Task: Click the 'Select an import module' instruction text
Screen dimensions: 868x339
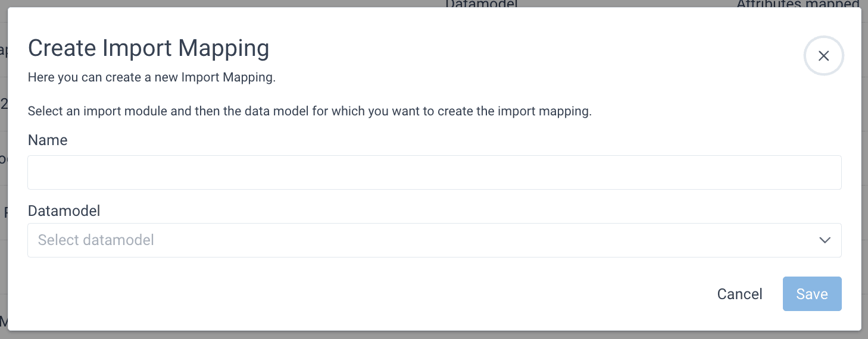Action: click(x=310, y=111)
